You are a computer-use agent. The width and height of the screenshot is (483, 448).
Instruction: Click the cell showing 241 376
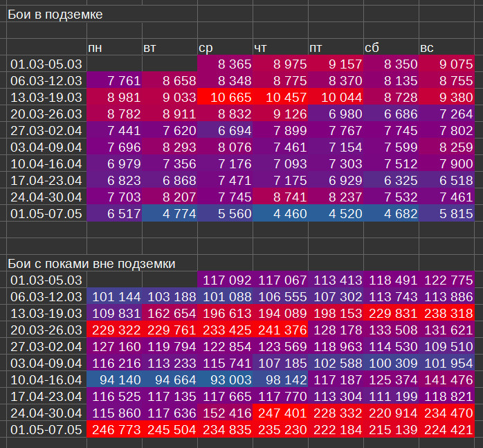click(x=281, y=330)
